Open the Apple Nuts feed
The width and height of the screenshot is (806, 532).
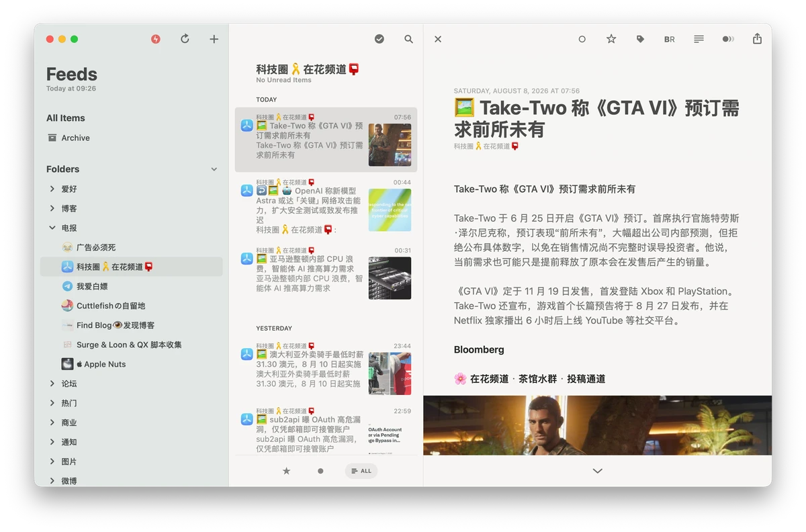(131, 364)
